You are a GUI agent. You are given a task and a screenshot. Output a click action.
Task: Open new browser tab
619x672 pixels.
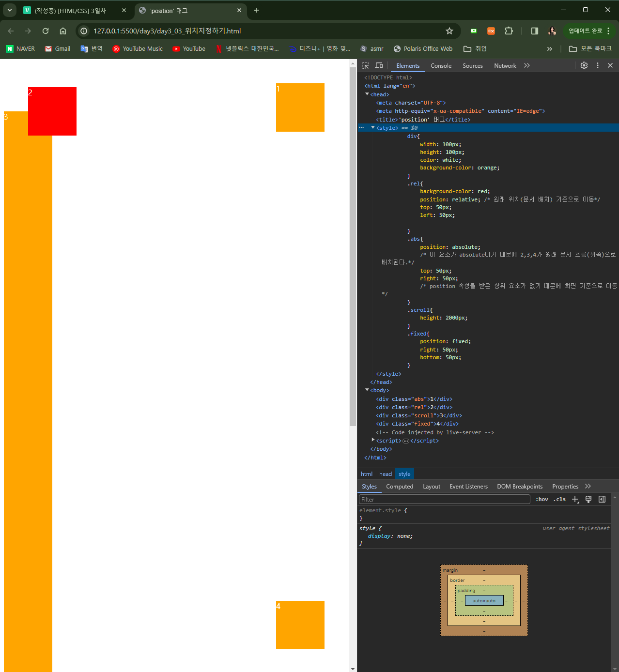coord(257,10)
